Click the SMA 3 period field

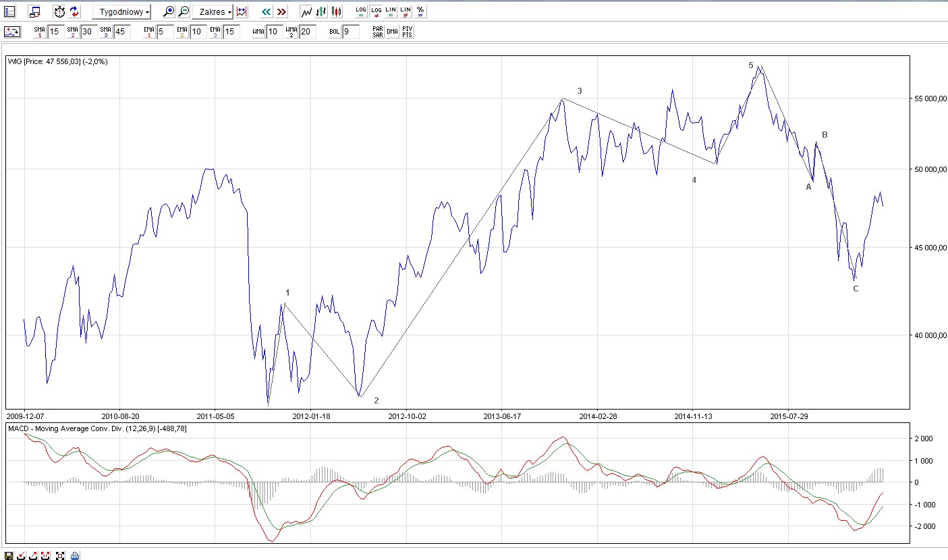point(122,32)
